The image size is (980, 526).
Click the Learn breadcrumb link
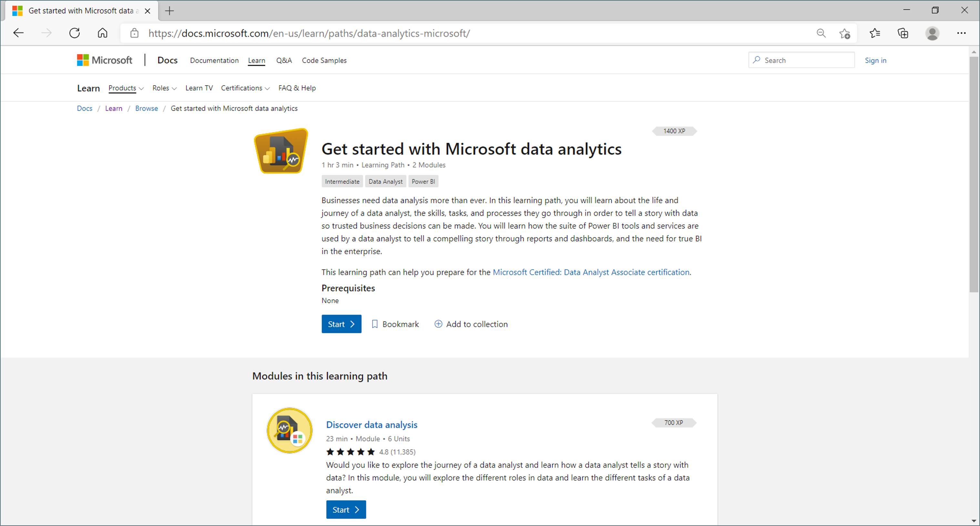coord(114,108)
